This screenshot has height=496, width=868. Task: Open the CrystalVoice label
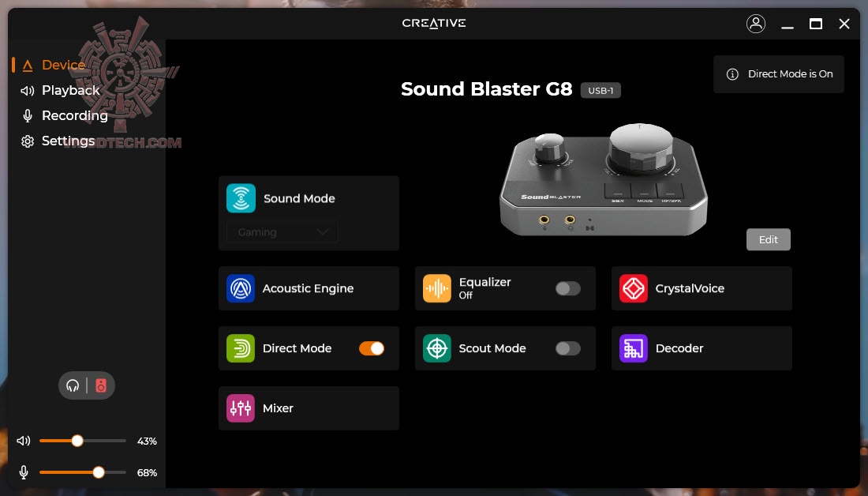tap(690, 288)
